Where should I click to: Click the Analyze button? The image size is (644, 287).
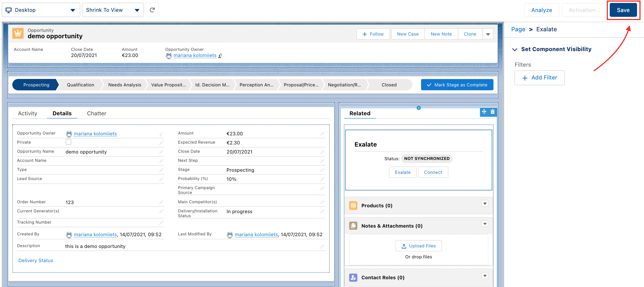(x=542, y=10)
